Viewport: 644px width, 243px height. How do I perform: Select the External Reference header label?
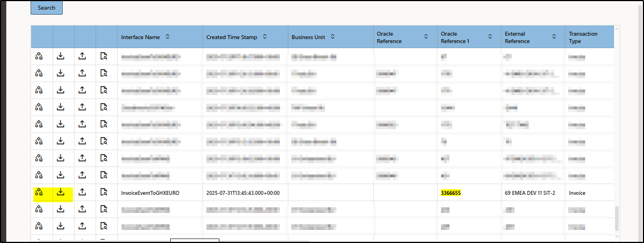tap(517, 37)
